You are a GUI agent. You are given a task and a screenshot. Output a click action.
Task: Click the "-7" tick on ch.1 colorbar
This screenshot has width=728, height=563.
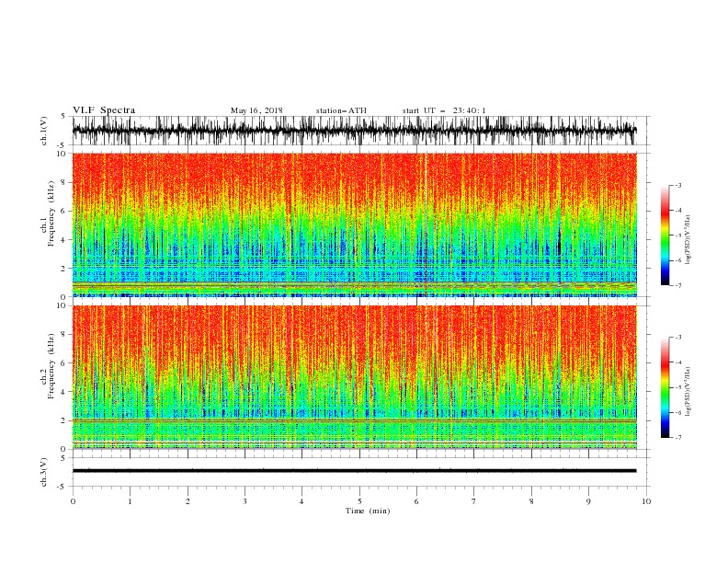pos(677,285)
